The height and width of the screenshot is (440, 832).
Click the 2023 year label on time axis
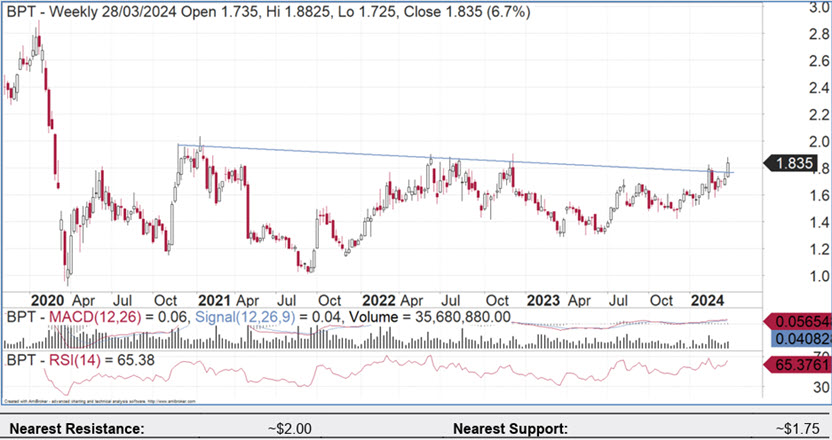point(543,300)
